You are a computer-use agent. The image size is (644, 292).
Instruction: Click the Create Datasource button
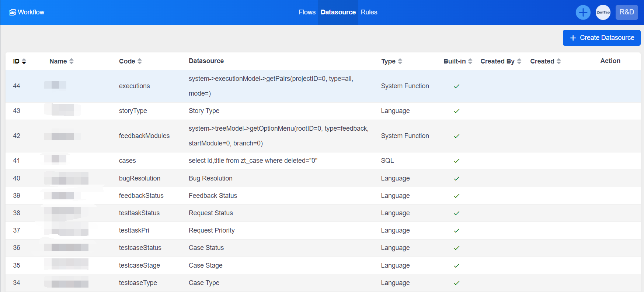point(601,38)
